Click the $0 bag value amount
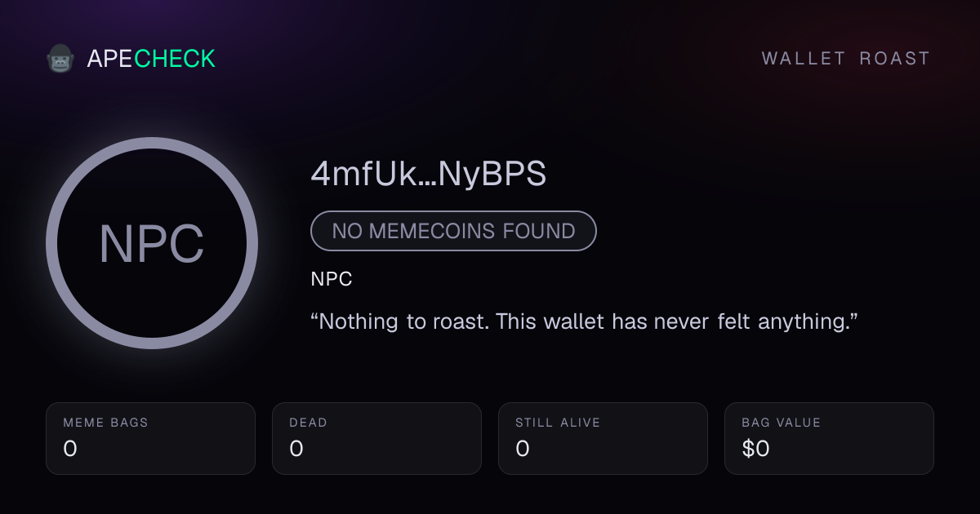The height and width of the screenshot is (514, 980). [755, 449]
